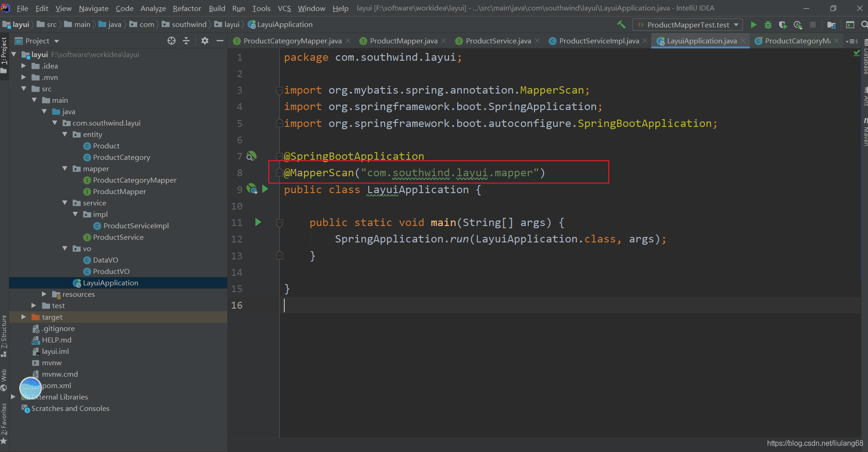This screenshot has width=868, height=452.
Task: Collapse the layui root project node
Action: 14,54
